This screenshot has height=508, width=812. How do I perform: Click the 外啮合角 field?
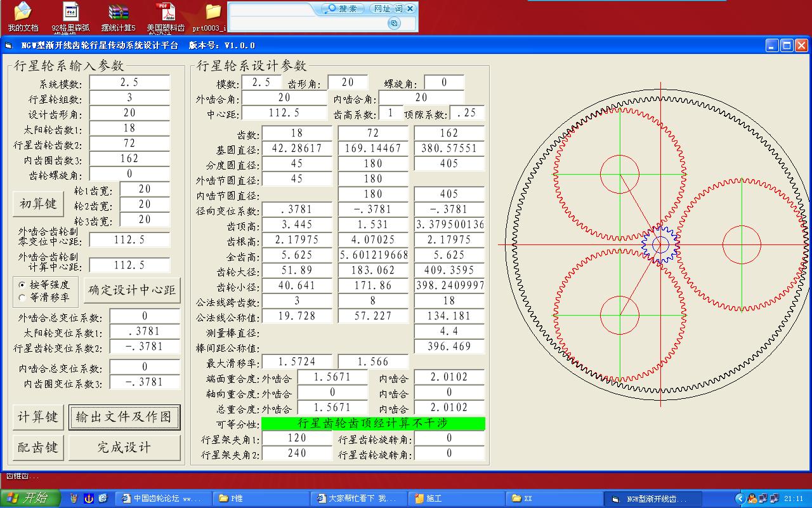pyautogui.click(x=284, y=98)
